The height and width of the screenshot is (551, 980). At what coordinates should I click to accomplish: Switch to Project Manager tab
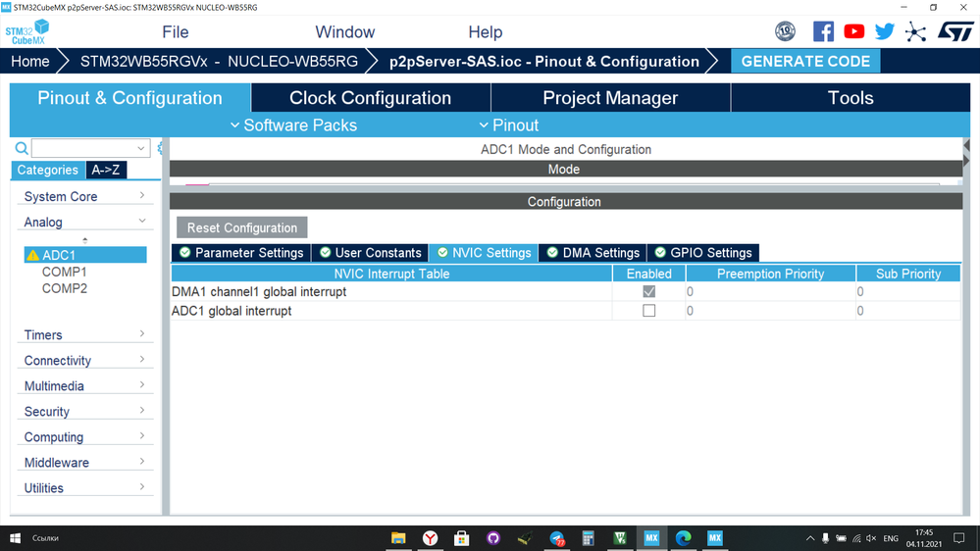(610, 97)
